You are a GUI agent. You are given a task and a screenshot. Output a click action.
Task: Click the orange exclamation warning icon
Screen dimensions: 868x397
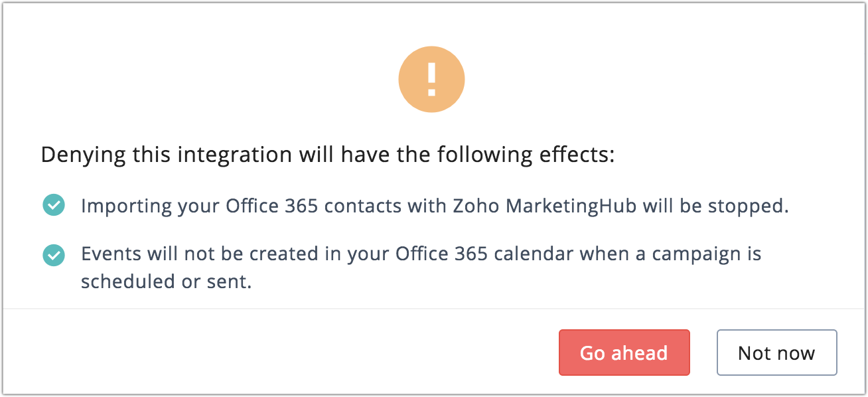pos(431,80)
